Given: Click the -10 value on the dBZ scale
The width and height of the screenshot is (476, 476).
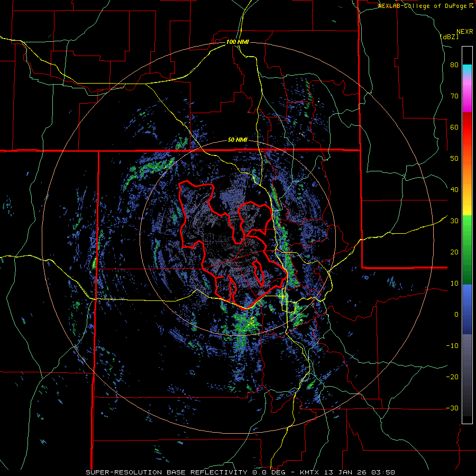Looking at the screenshot, I should click(x=452, y=346).
